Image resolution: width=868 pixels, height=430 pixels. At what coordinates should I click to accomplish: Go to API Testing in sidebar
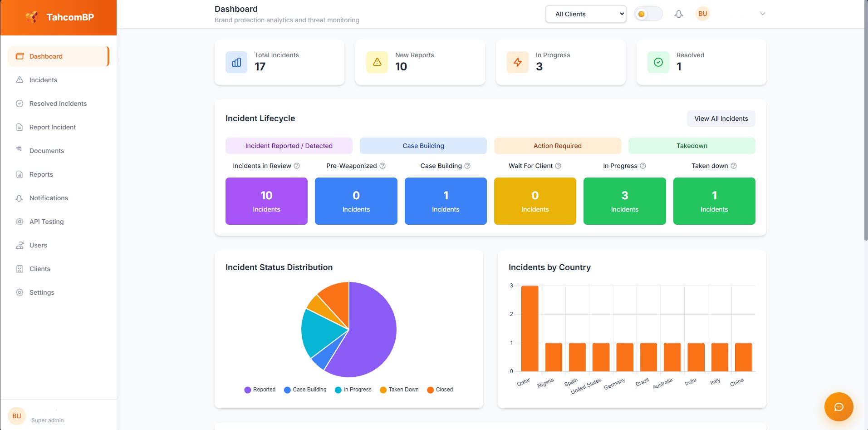click(46, 222)
